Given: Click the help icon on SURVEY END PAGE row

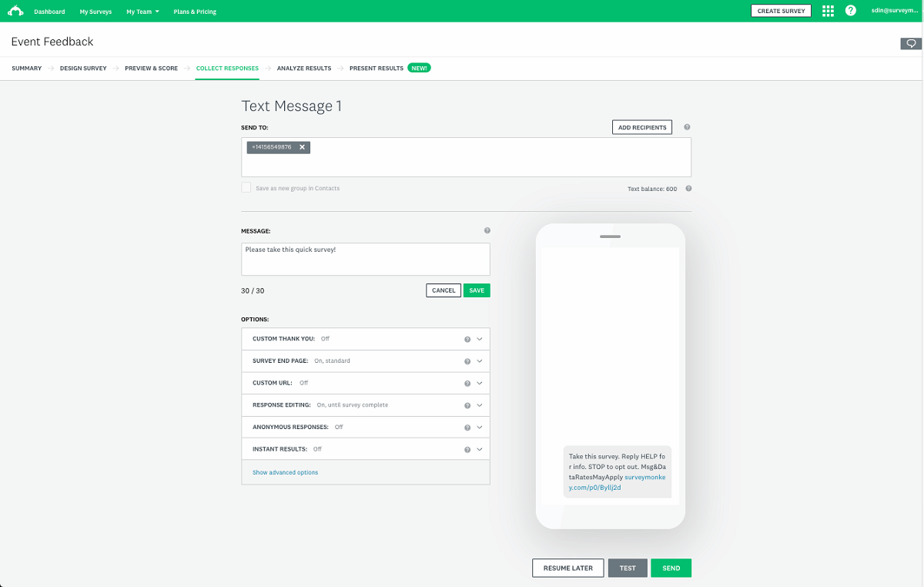Looking at the screenshot, I should click(467, 361).
